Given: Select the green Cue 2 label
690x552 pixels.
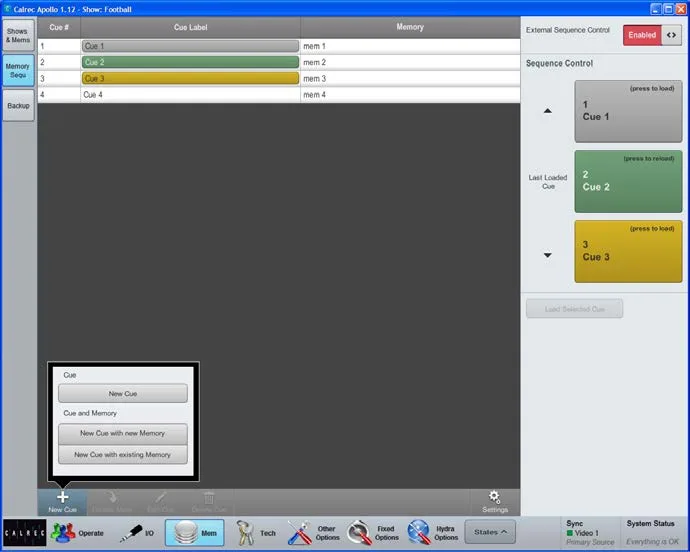Looking at the screenshot, I should point(190,62).
